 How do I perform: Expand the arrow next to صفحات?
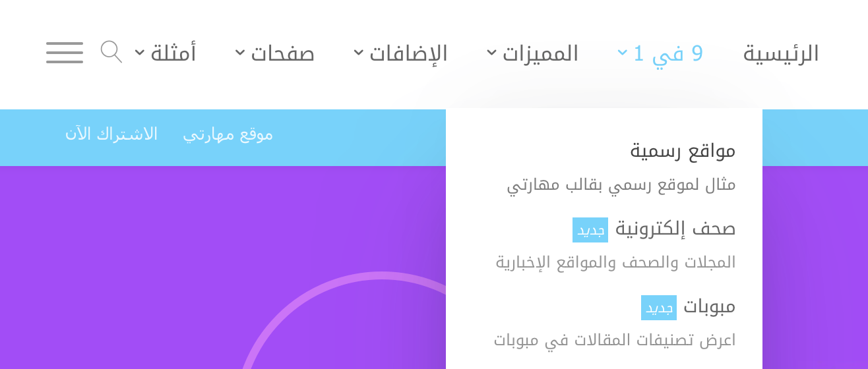coord(240,53)
